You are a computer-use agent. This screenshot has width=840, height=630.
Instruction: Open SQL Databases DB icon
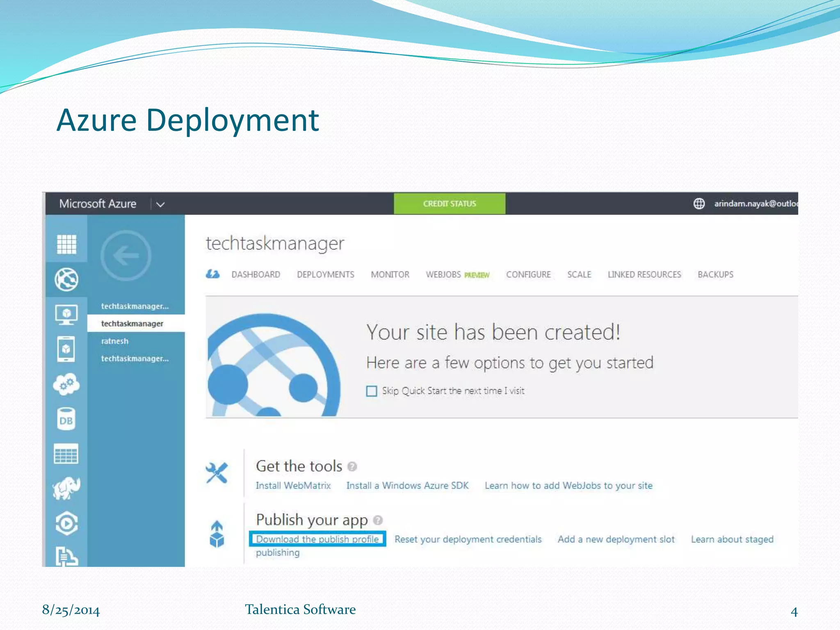coord(66,419)
